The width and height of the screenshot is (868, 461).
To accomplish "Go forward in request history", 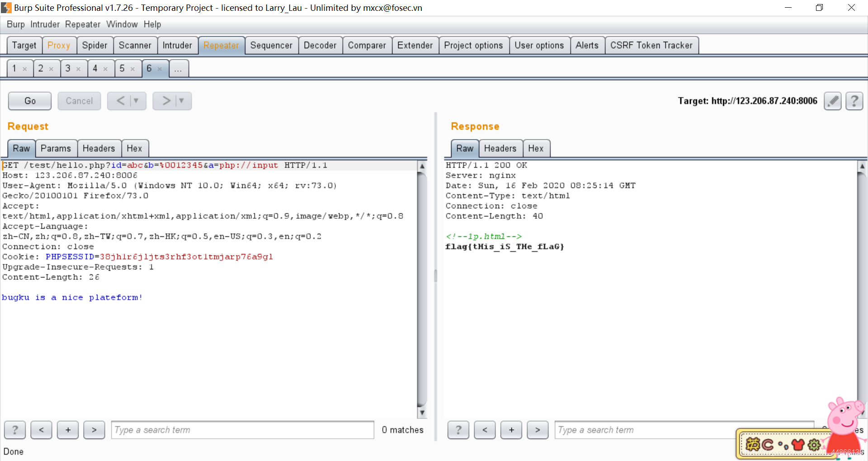I will coord(166,101).
